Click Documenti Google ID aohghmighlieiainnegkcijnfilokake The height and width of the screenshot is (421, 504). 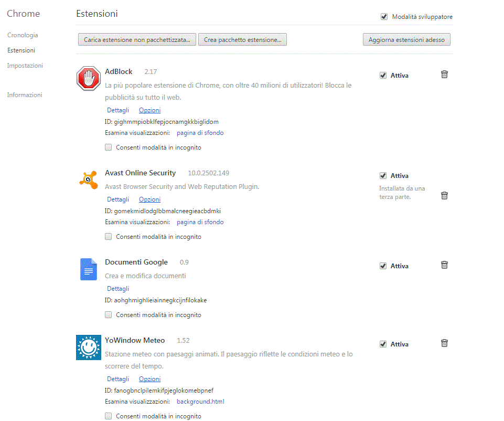click(156, 300)
